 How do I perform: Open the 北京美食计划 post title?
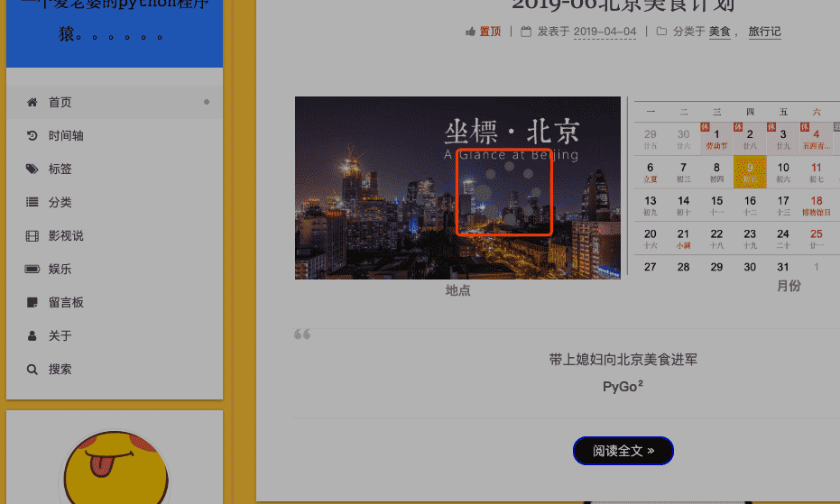click(623, 5)
